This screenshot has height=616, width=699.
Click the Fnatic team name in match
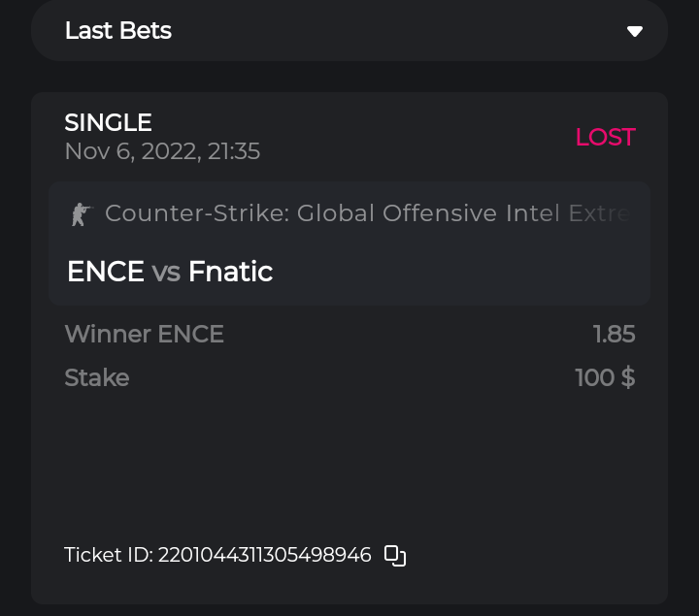point(230,272)
